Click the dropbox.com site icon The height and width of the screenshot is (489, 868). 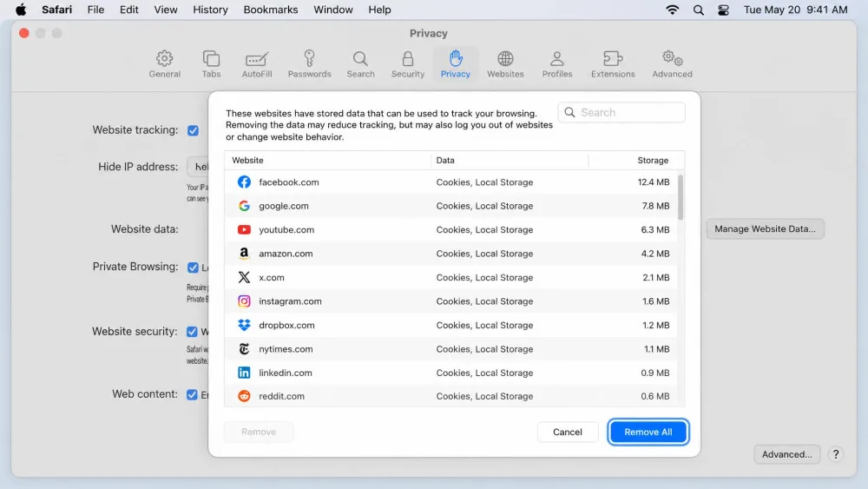[244, 325]
